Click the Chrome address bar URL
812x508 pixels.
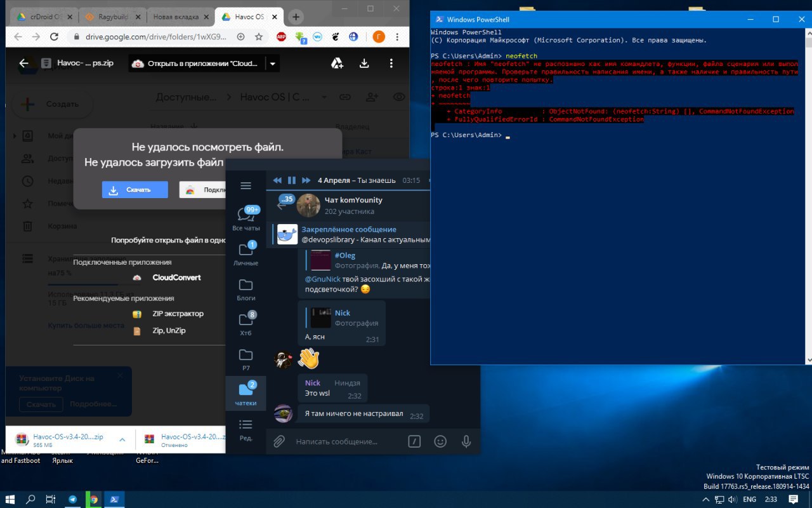click(x=155, y=37)
